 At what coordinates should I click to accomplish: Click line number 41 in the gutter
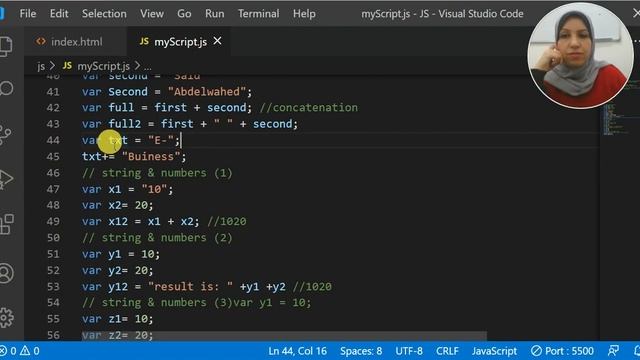tap(53, 92)
